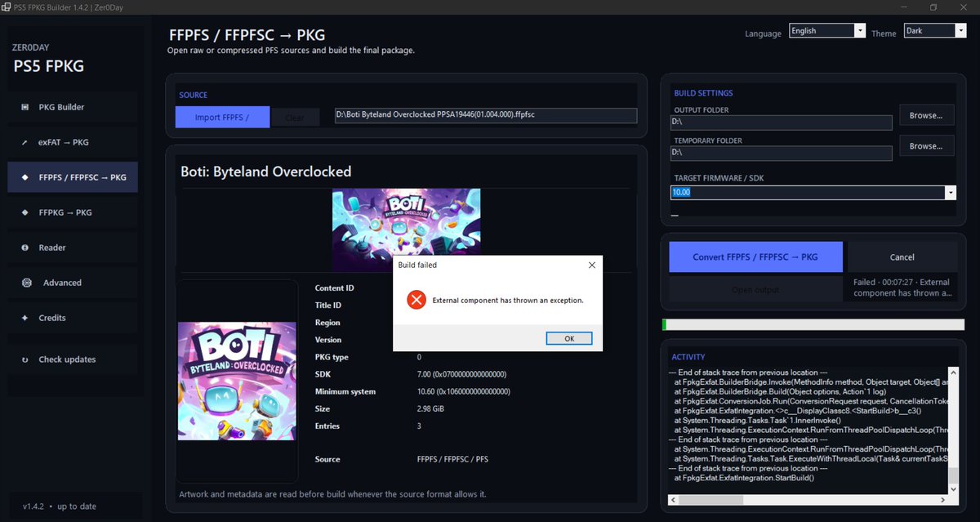Run Check updates
Image resolution: width=980 pixels, height=522 pixels.
click(x=73, y=359)
